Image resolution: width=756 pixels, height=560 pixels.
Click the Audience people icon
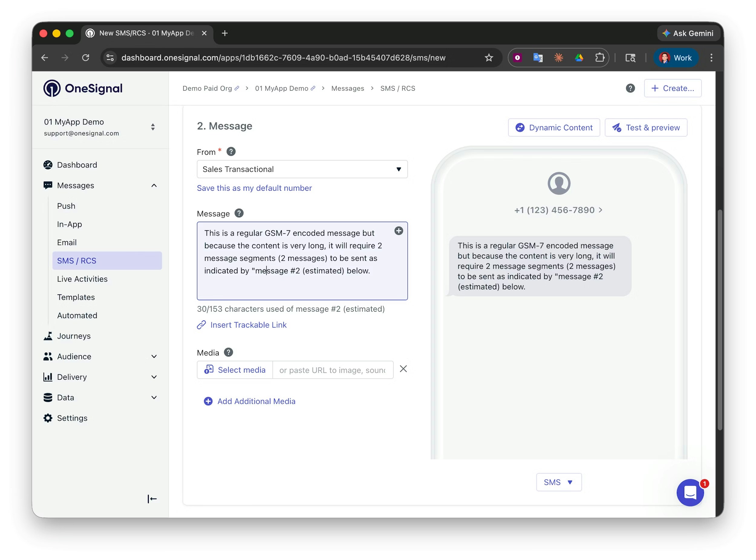tap(48, 356)
